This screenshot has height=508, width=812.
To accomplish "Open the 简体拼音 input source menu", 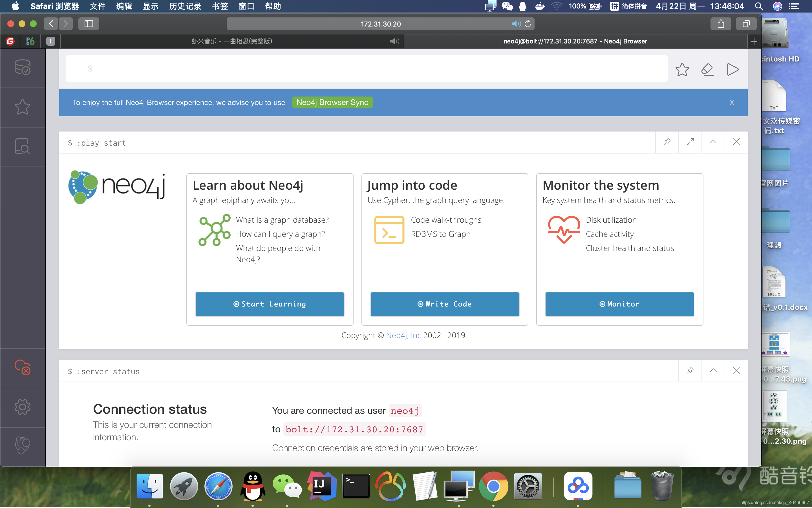I will (628, 6).
